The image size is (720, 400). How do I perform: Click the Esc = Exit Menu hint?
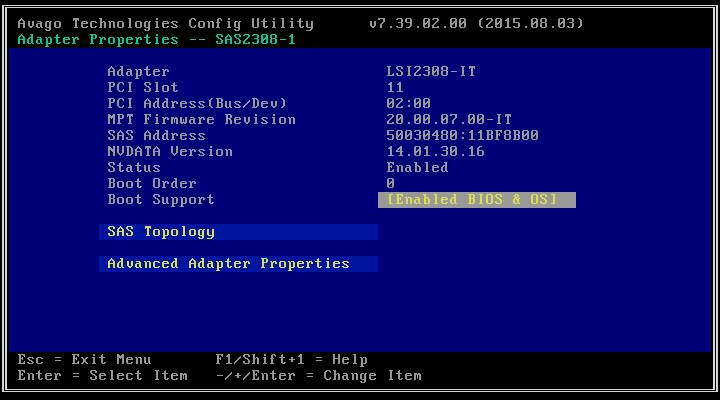tap(84, 360)
